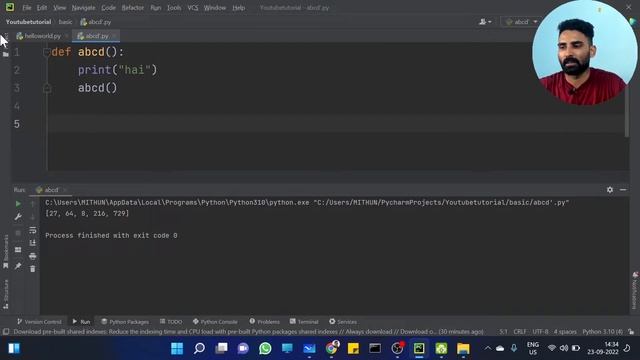Viewport: 640px width, 360px height.
Task: Open the TODO tool window
Action: [171, 322]
